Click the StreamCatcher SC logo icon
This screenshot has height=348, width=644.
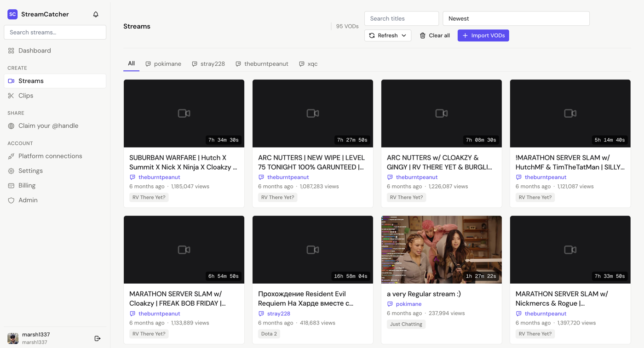(12, 14)
